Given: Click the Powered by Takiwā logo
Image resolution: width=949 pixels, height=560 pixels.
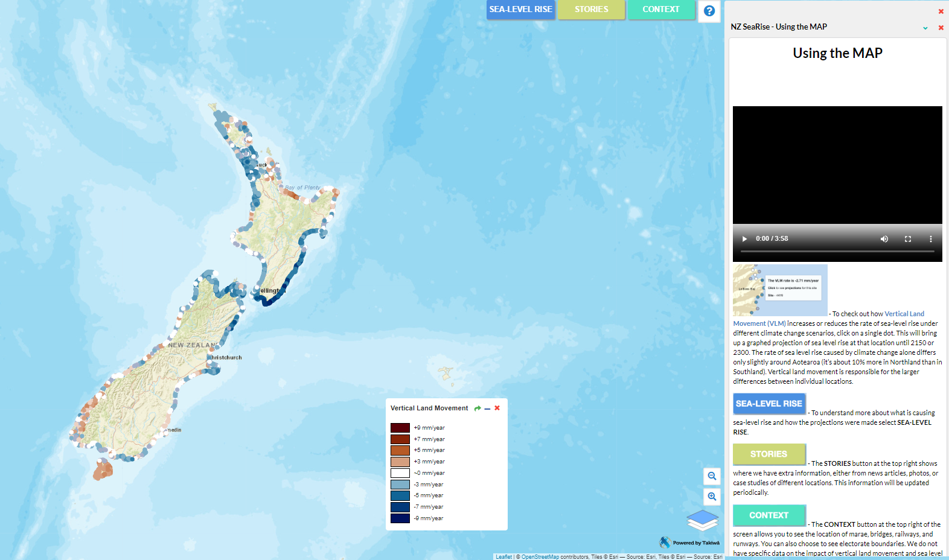Looking at the screenshot, I should point(689,542).
